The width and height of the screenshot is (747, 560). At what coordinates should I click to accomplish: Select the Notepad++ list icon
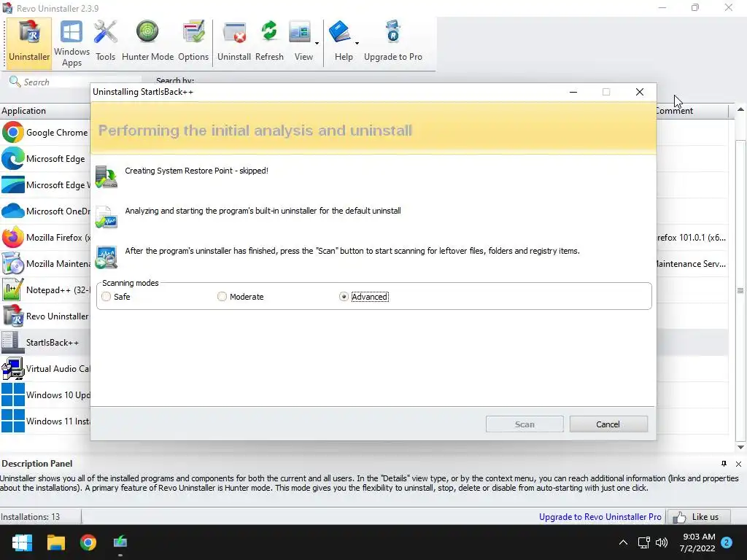click(13, 289)
